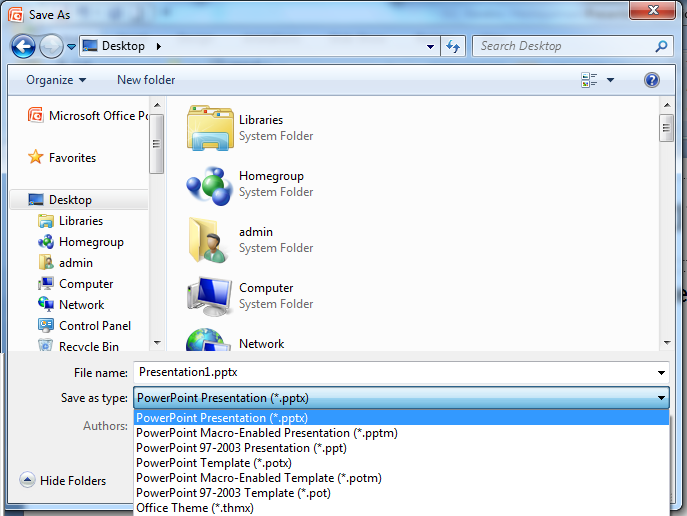
Task: Close the Save As dialog
Action: 652,10
